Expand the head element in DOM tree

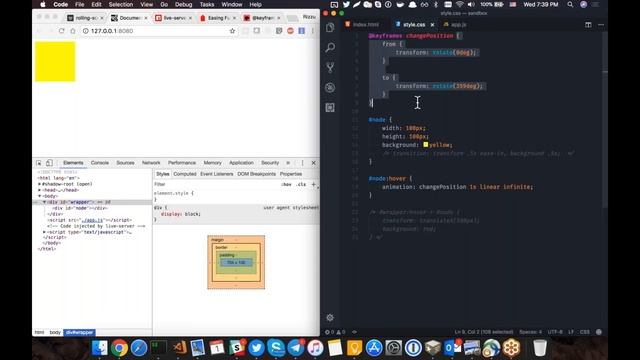[x=40, y=190]
